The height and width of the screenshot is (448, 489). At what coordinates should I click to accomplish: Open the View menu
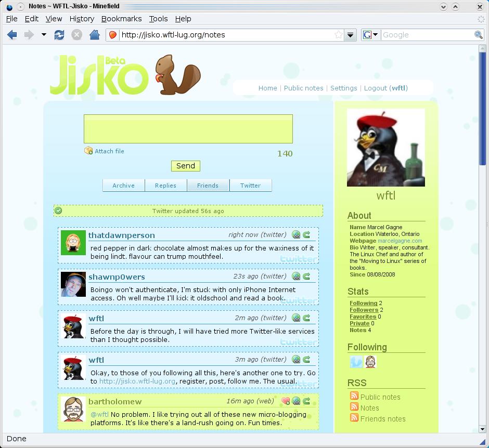click(x=54, y=19)
